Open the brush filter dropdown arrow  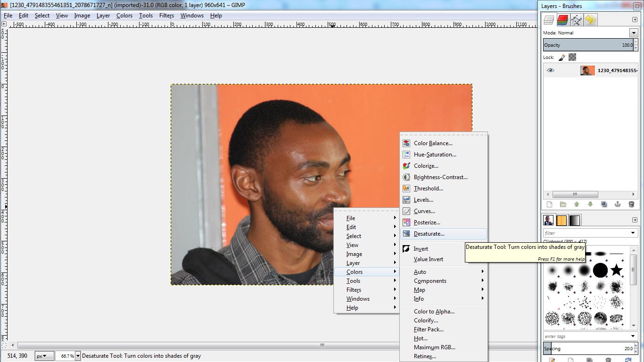[633, 233]
